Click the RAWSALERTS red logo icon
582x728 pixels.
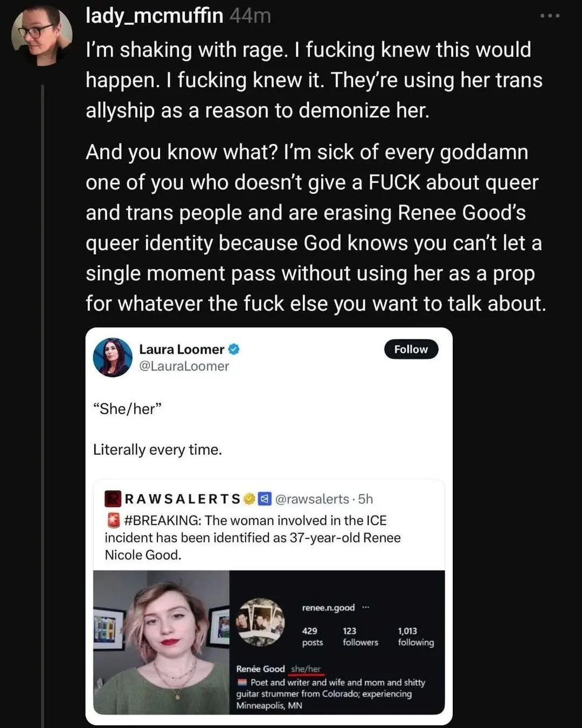click(113, 499)
